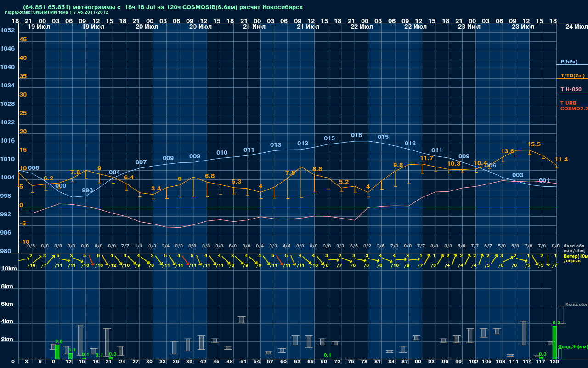This screenshot has width=588, height=368.
Task: Click the 5.3 temperature value
Action: coord(237,182)
